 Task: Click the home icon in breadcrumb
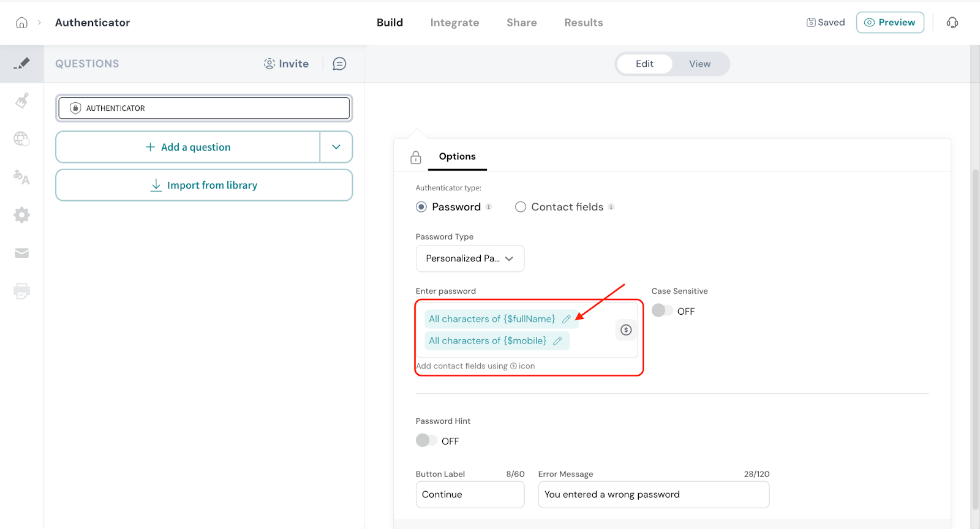pyautogui.click(x=21, y=23)
